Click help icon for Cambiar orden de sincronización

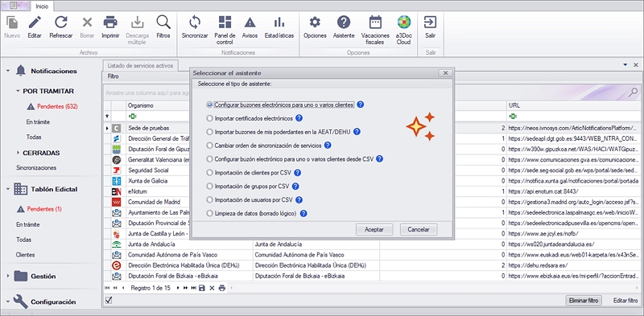tap(328, 146)
